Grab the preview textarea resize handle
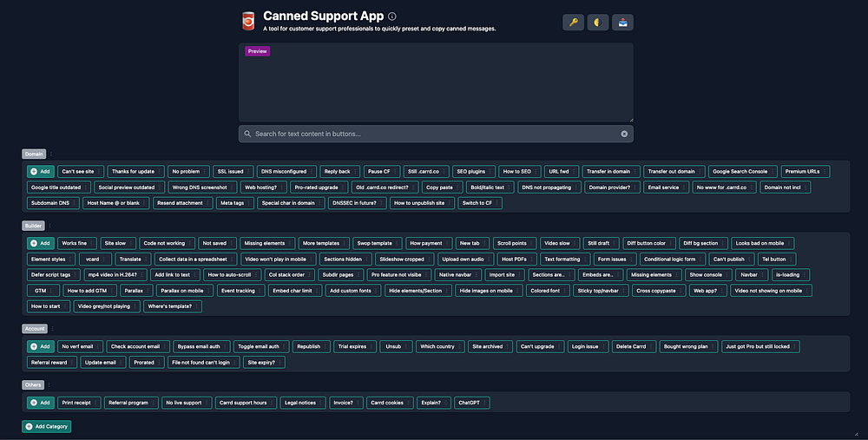The width and height of the screenshot is (868, 440). pos(630,119)
